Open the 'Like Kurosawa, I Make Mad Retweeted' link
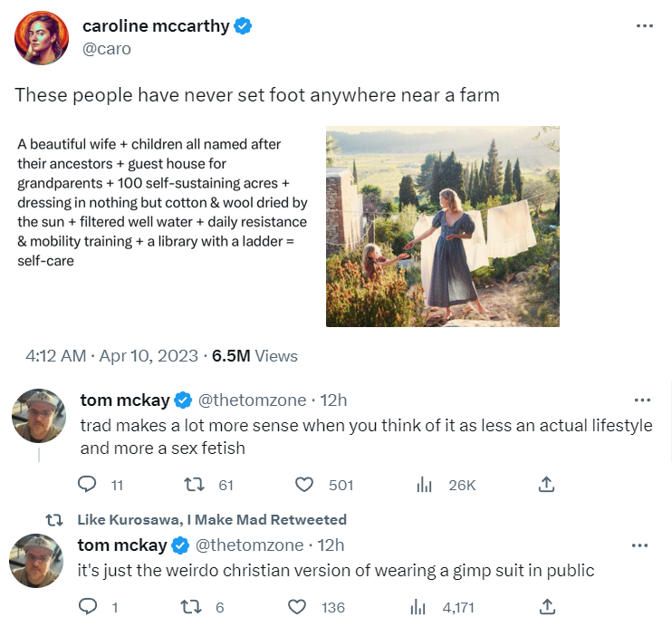 coord(212,519)
